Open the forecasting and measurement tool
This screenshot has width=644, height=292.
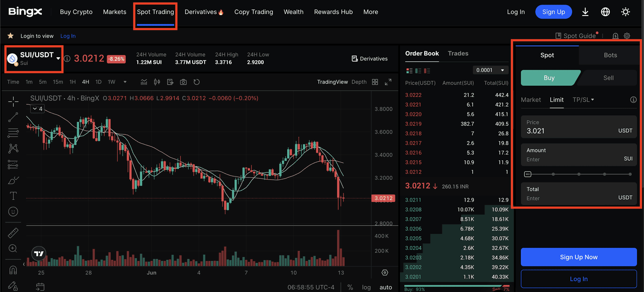click(13, 164)
